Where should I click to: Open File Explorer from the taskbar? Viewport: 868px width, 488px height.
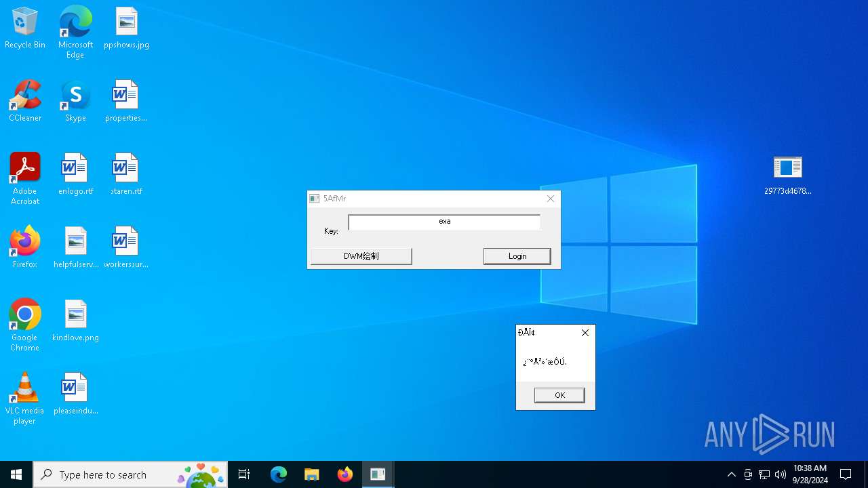[x=311, y=474]
